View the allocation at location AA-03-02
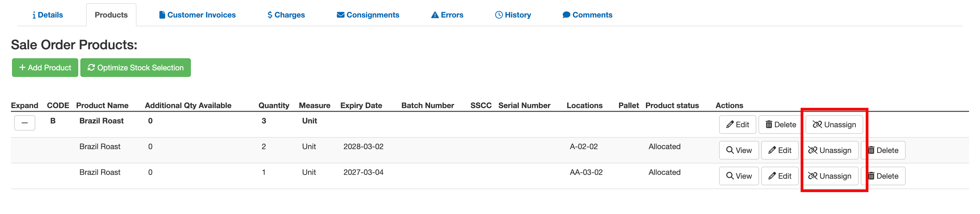The width and height of the screenshot is (980, 214). [x=739, y=176]
